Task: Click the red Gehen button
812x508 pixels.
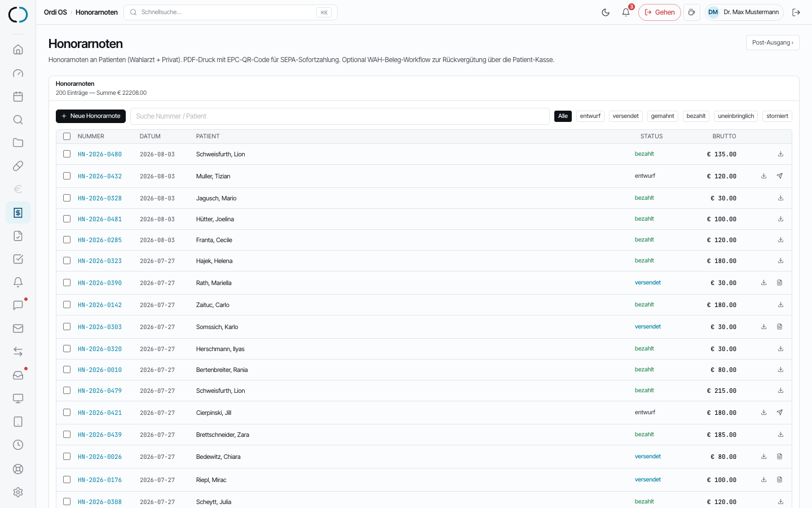Action: point(660,12)
